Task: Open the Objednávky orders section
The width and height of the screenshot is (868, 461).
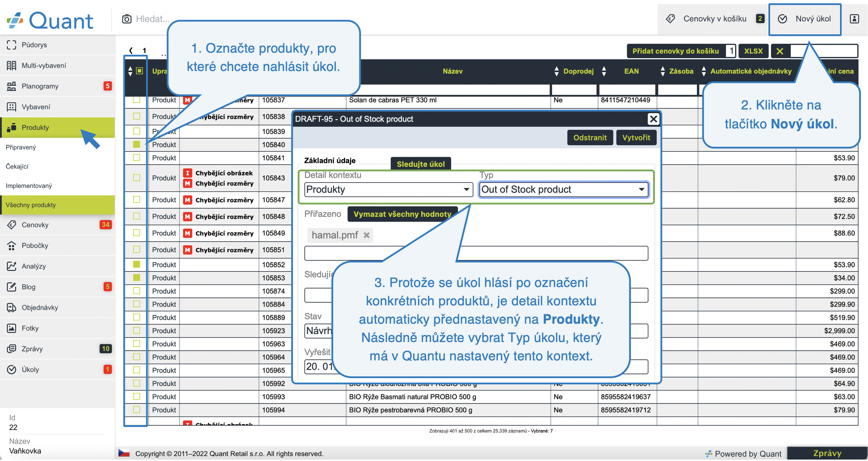Action: pyautogui.click(x=57, y=307)
